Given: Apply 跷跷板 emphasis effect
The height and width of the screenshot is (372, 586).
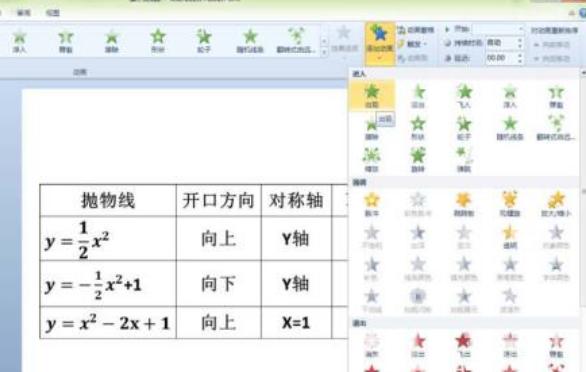Looking at the screenshot, I should 464,205.
